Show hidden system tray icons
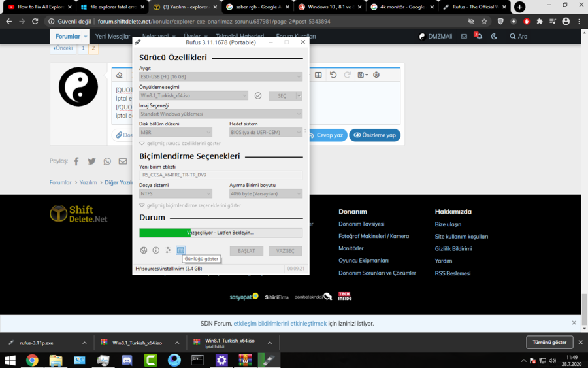The height and width of the screenshot is (368, 588). [523, 361]
